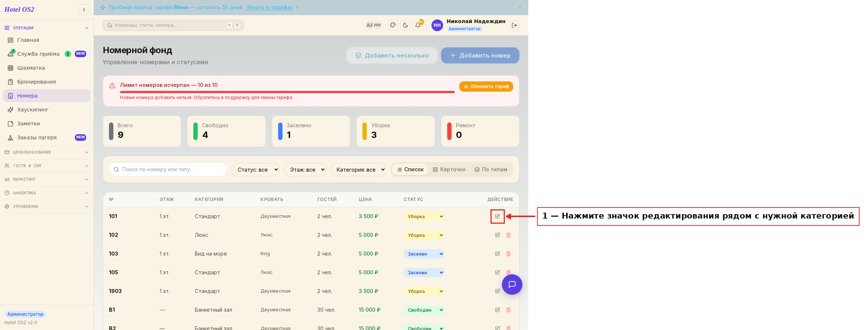Image resolution: width=868 pixels, height=330 pixels.
Task: Switch to the Список view
Action: click(x=410, y=169)
